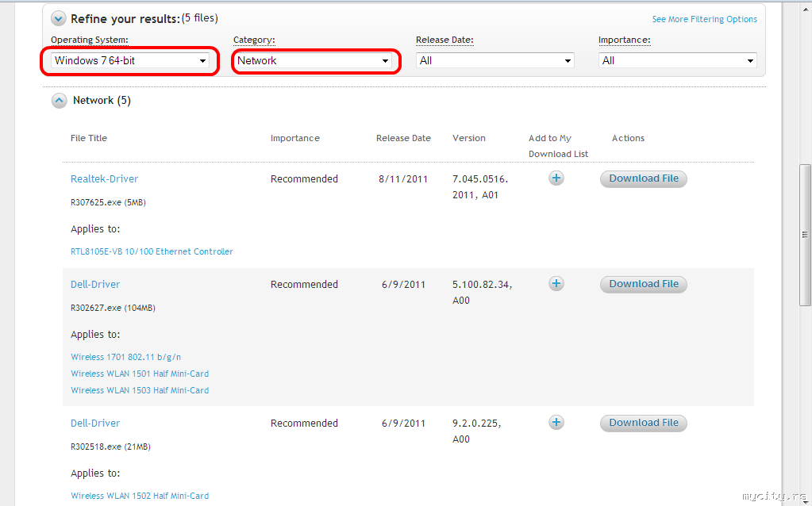Click See More Filtering Options link
812x506 pixels.
(x=704, y=19)
